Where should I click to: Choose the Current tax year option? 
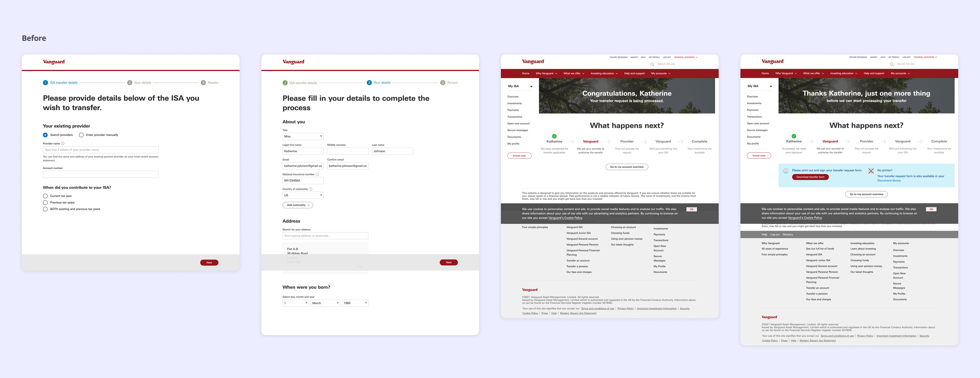click(x=45, y=196)
